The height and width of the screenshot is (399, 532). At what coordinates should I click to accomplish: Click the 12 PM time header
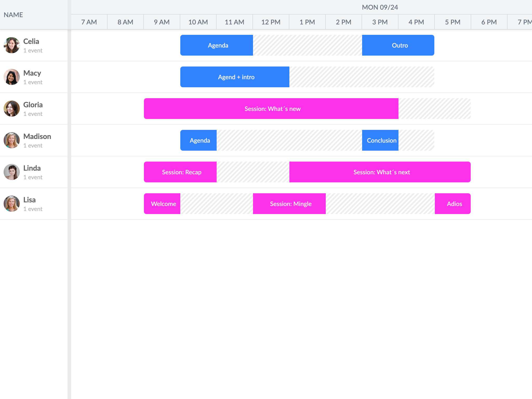271,22
